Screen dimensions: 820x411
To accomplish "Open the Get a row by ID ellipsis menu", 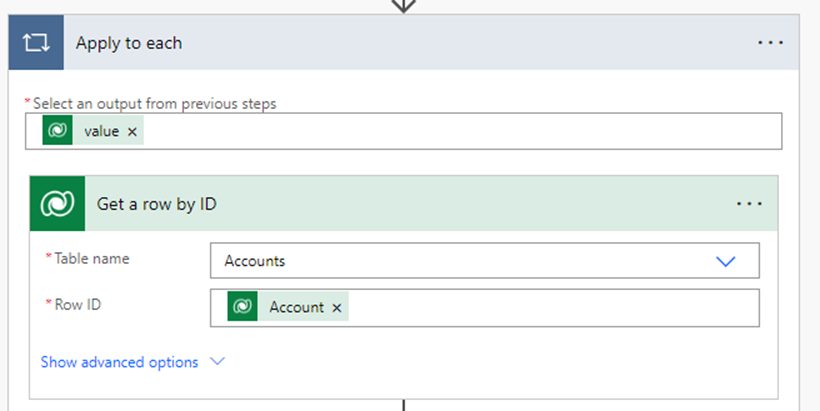I will click(x=749, y=204).
